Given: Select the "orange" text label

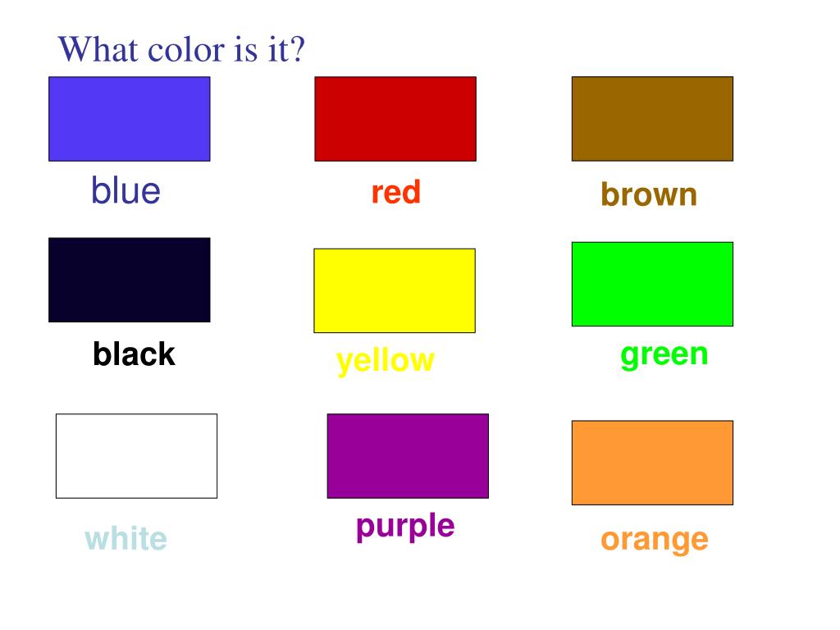Looking at the screenshot, I should [x=655, y=540].
